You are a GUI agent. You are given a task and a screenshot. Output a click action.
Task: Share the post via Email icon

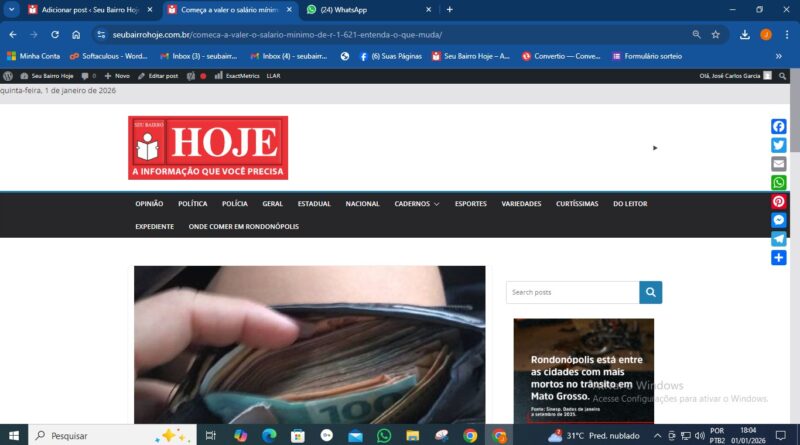coord(778,164)
